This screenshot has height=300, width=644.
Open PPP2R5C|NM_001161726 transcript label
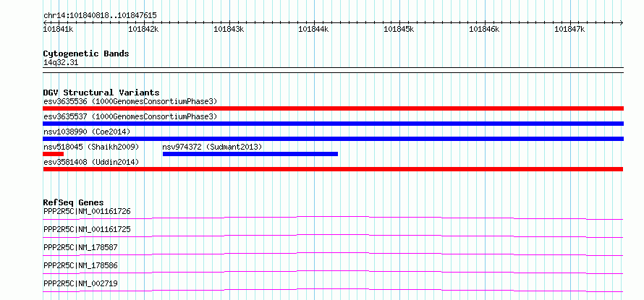pyautogui.click(x=87, y=212)
